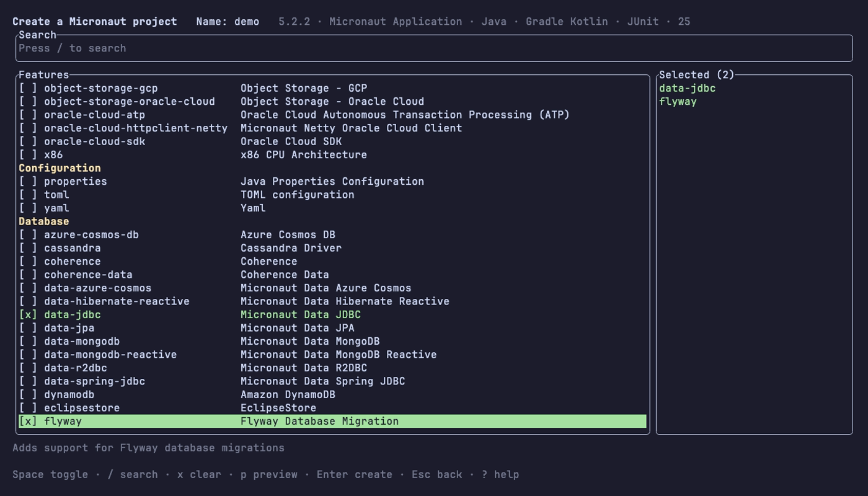
Task: Toggle the object-storage-gcp checkbox
Action: click(28, 88)
